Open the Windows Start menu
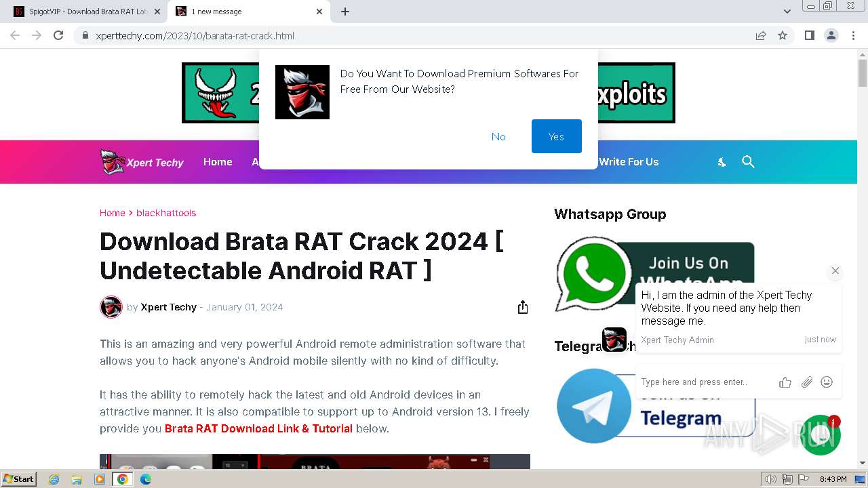 tap(19, 479)
